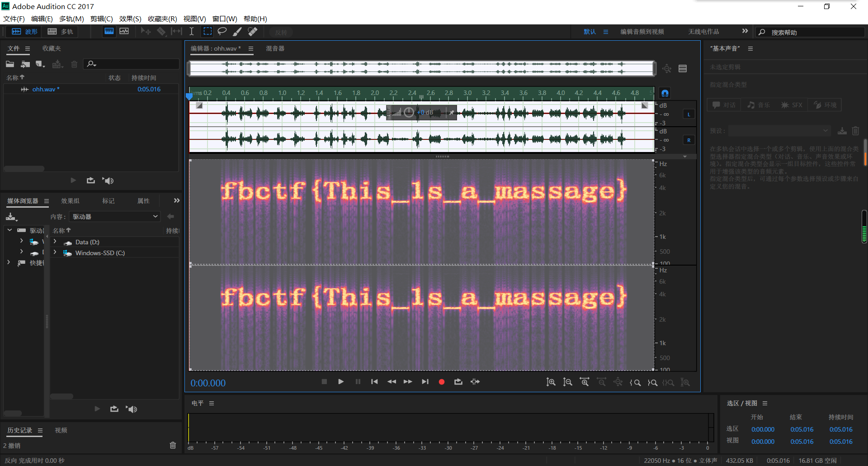Screen dimensions: 868x466
Task: Click the Play button in transport
Action: [341, 382]
